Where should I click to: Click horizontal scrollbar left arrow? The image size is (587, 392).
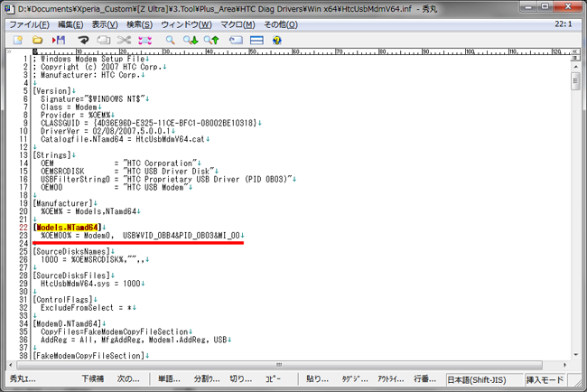10,365
